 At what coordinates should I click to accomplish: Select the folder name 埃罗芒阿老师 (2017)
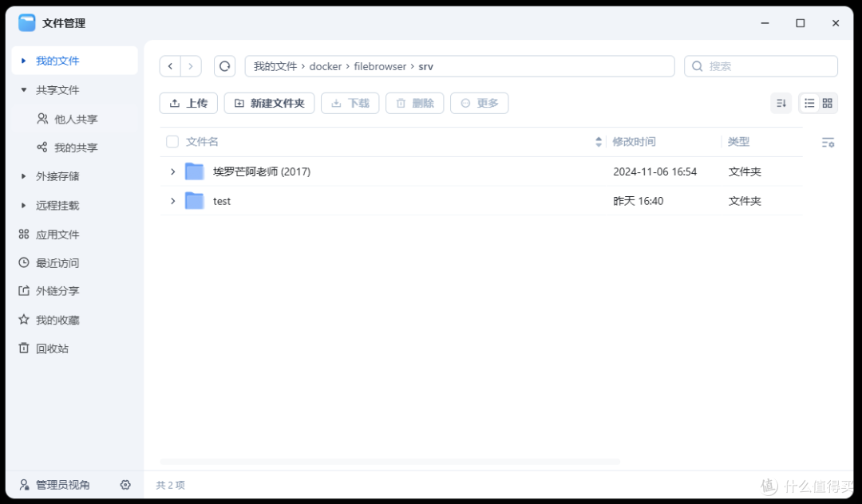tap(262, 171)
